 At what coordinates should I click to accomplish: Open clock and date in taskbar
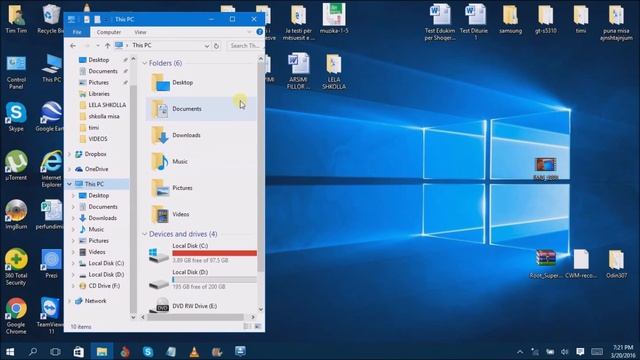[623, 351]
